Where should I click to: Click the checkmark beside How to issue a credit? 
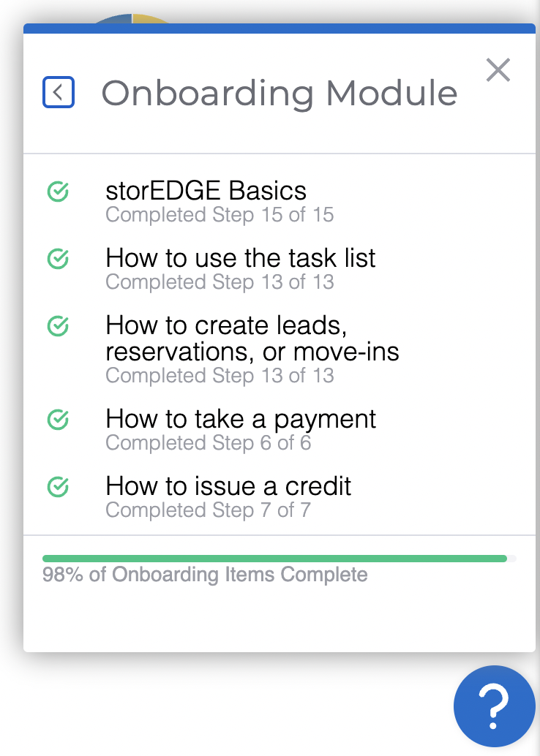click(x=58, y=487)
